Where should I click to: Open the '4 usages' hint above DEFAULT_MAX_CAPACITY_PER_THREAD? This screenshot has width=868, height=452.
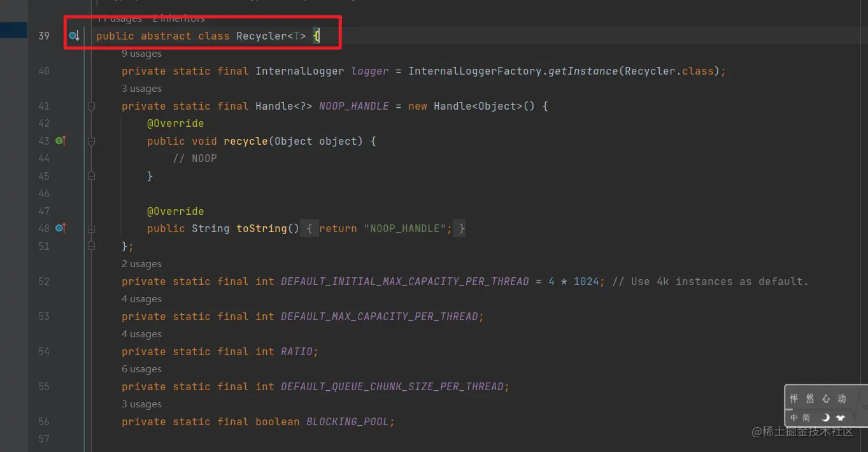pyautogui.click(x=141, y=299)
